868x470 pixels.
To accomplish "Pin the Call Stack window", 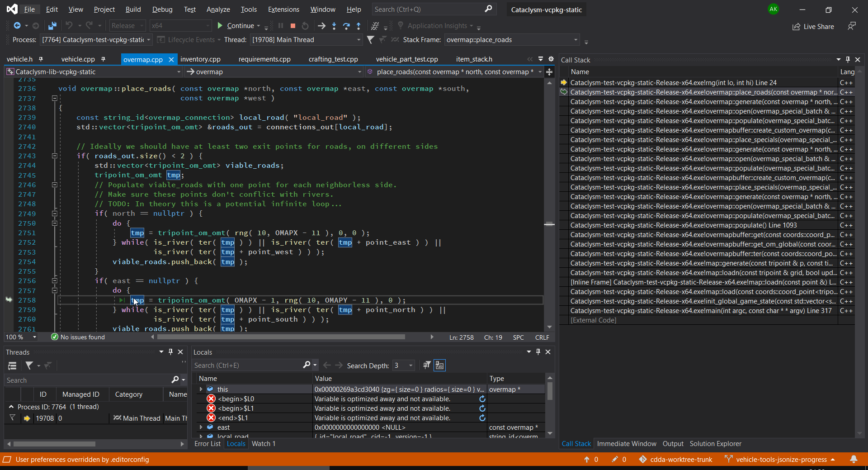I will pyautogui.click(x=847, y=59).
